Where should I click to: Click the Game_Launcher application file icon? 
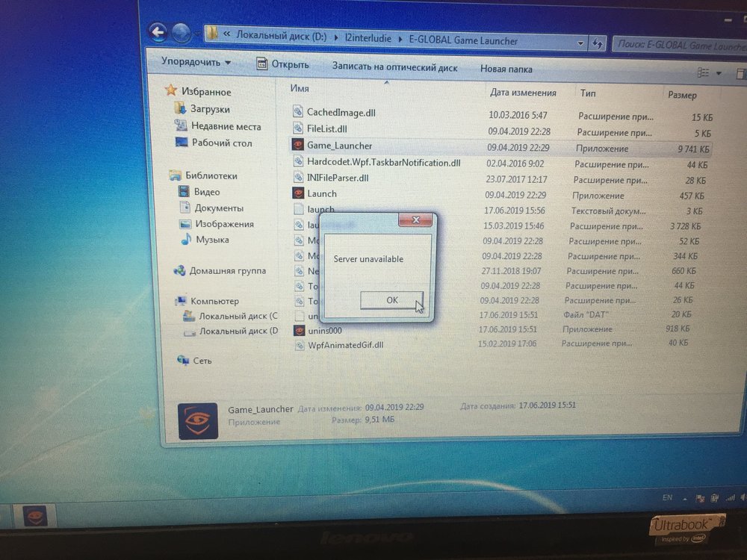click(x=299, y=146)
